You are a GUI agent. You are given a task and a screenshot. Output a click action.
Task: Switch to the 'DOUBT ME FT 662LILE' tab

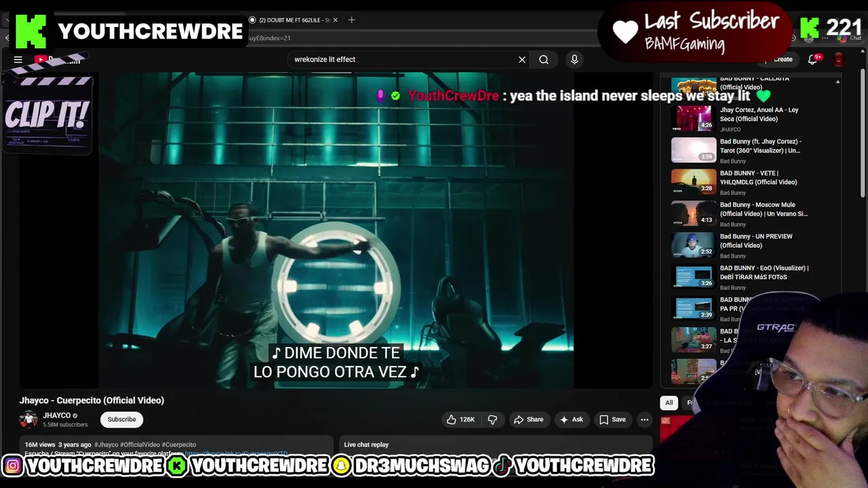292,20
